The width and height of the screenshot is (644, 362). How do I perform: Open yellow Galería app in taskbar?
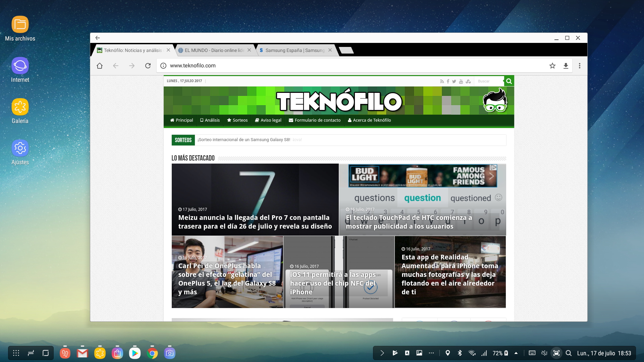(100, 353)
